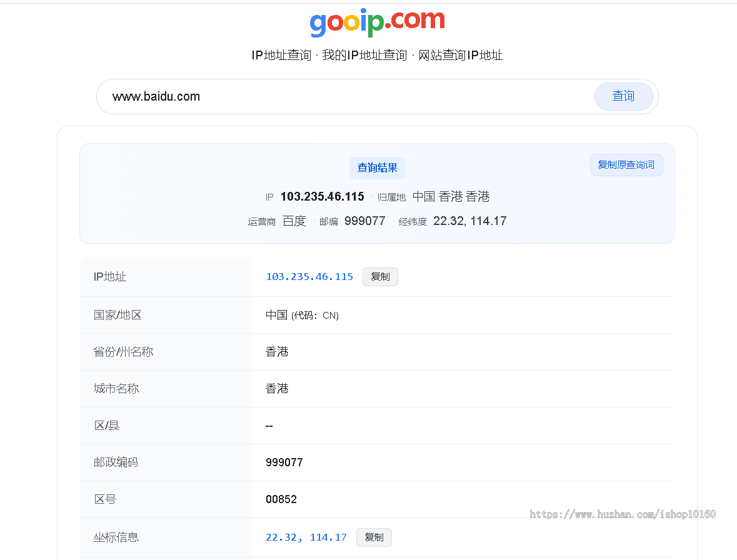Click the IP地址 row label

(110, 277)
